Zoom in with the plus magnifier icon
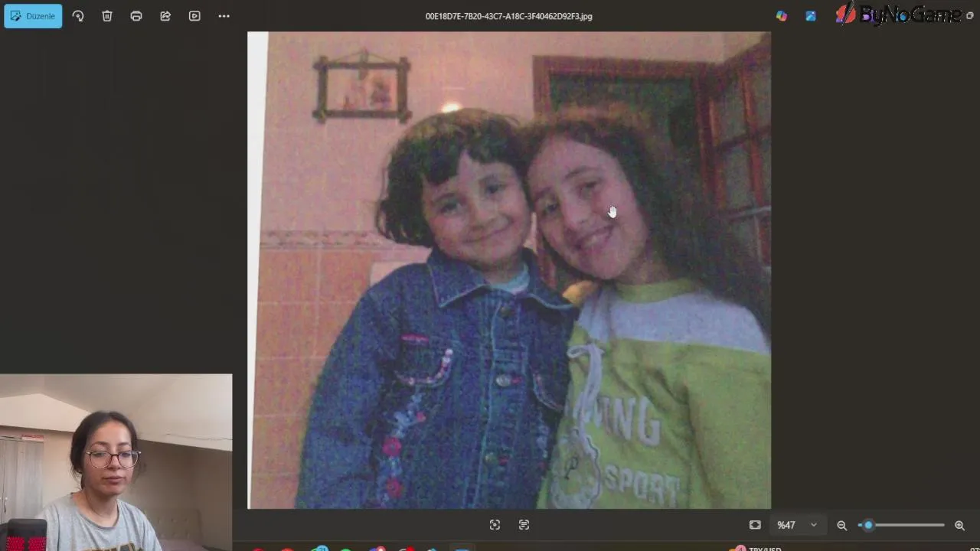 959,525
